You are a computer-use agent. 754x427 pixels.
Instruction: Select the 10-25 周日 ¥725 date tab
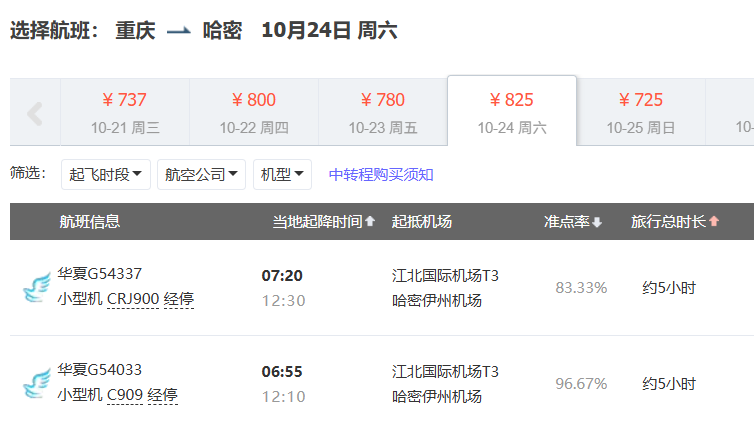point(641,113)
